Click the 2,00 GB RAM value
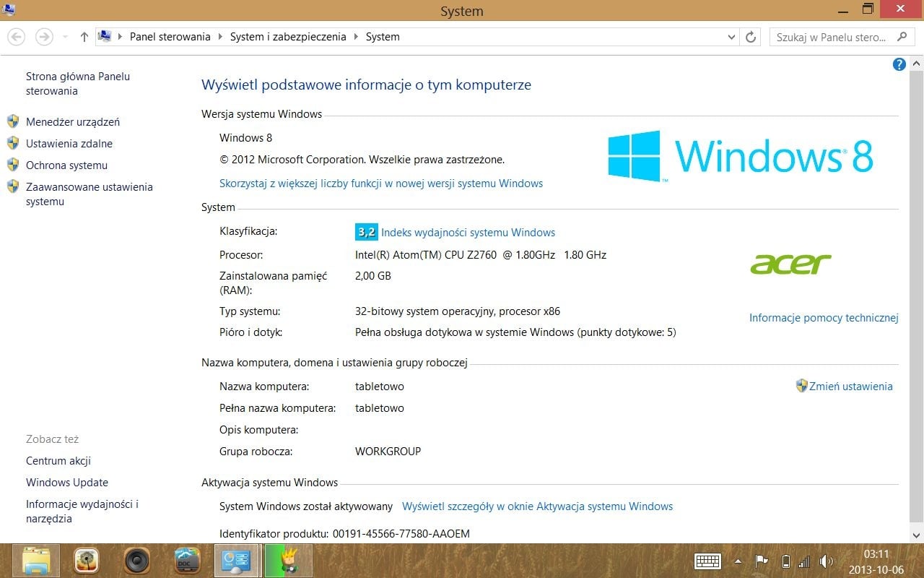 (373, 276)
